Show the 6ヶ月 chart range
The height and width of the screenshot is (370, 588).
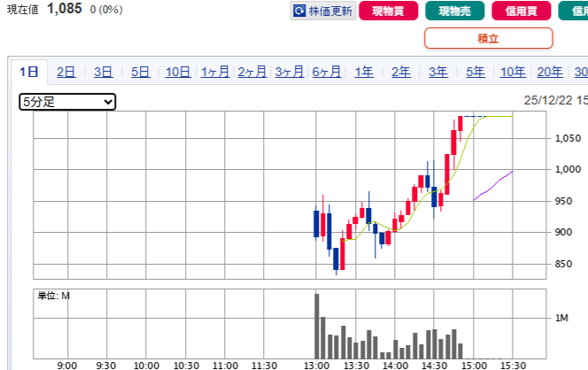(x=327, y=73)
